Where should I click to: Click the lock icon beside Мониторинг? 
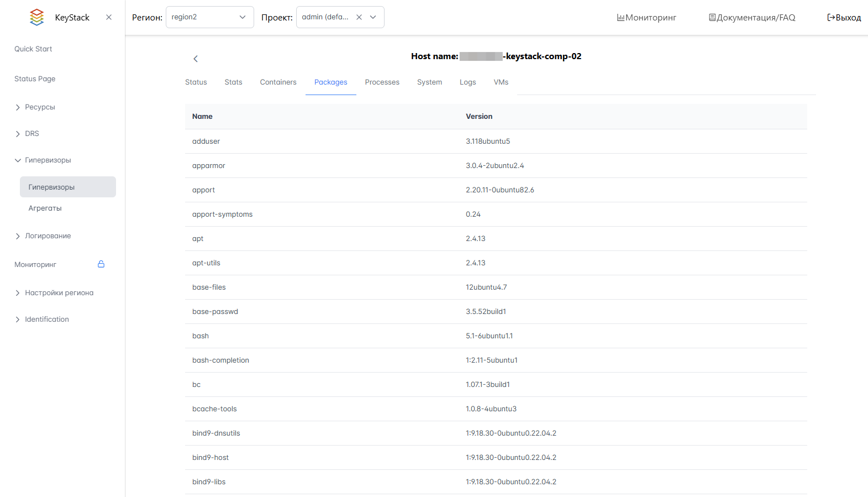click(101, 264)
